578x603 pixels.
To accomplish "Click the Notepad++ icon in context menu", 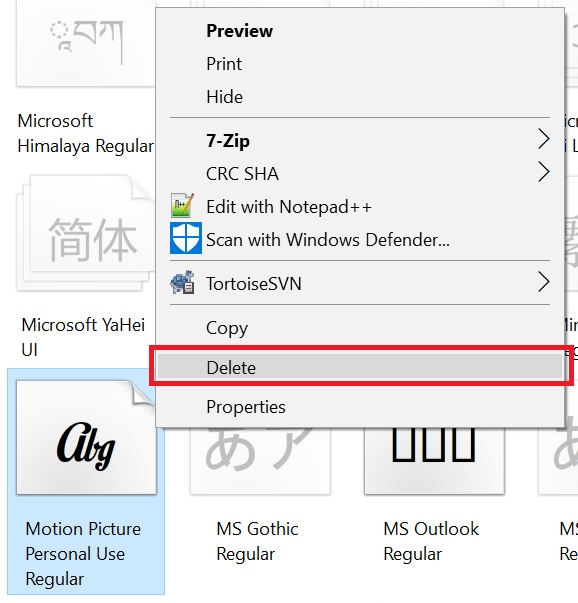I will point(182,205).
